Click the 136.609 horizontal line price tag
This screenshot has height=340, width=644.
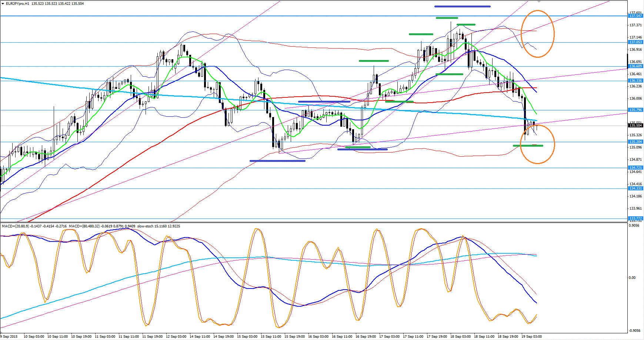(x=635, y=66)
